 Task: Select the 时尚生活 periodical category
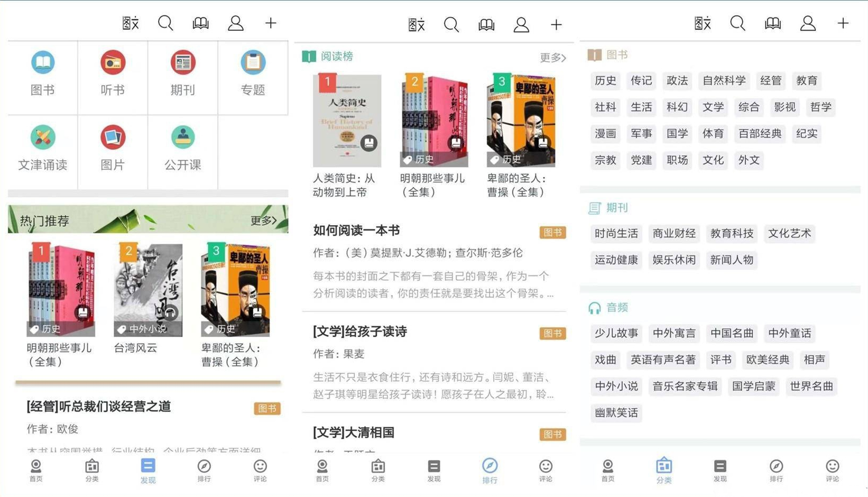tap(615, 233)
